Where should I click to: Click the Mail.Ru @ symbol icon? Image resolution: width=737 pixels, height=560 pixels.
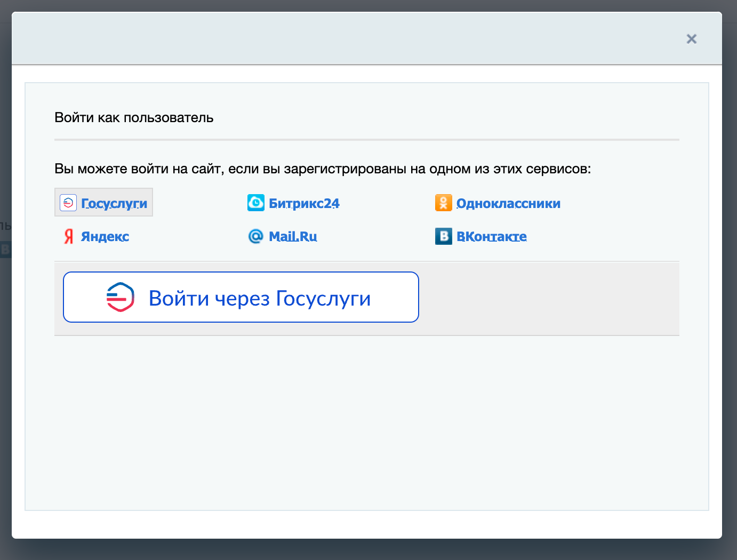[x=256, y=236]
